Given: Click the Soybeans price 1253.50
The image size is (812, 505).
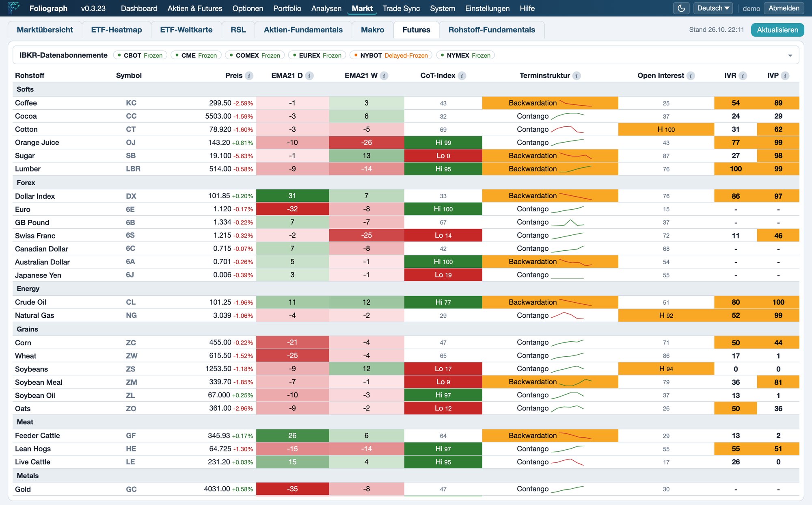Looking at the screenshot, I should pyautogui.click(x=218, y=369).
